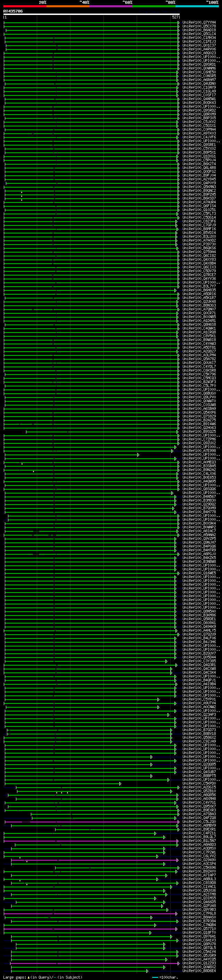Click the orange ~40% identity legend segment
Image resolution: width=222 pixels, height=980 pixels.
(x=68, y=6)
